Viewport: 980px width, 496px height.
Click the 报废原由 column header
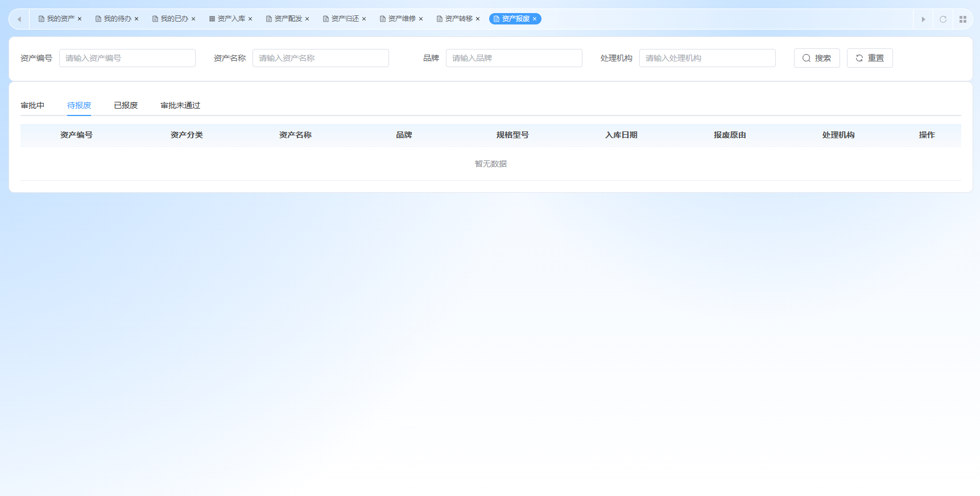coord(730,135)
